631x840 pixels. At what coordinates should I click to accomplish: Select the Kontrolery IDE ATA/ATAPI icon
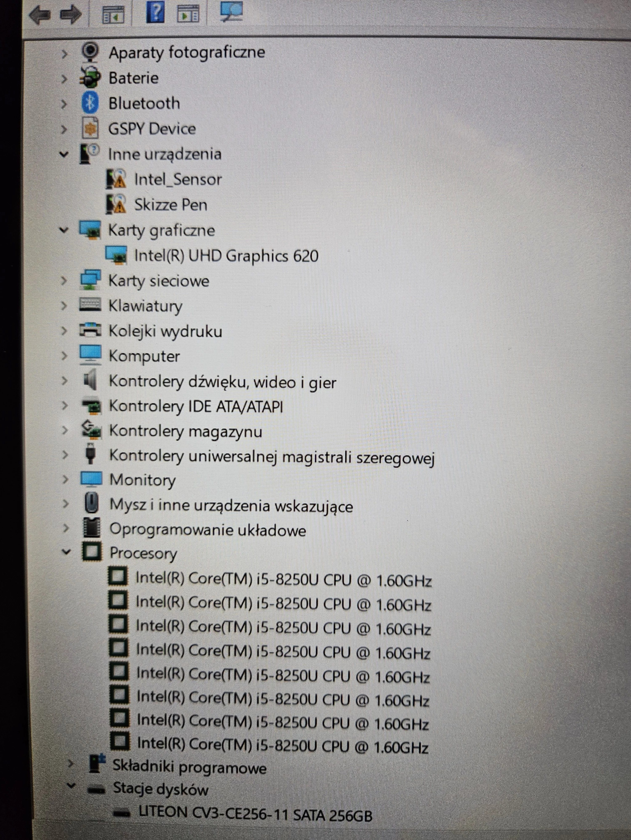[x=91, y=406]
